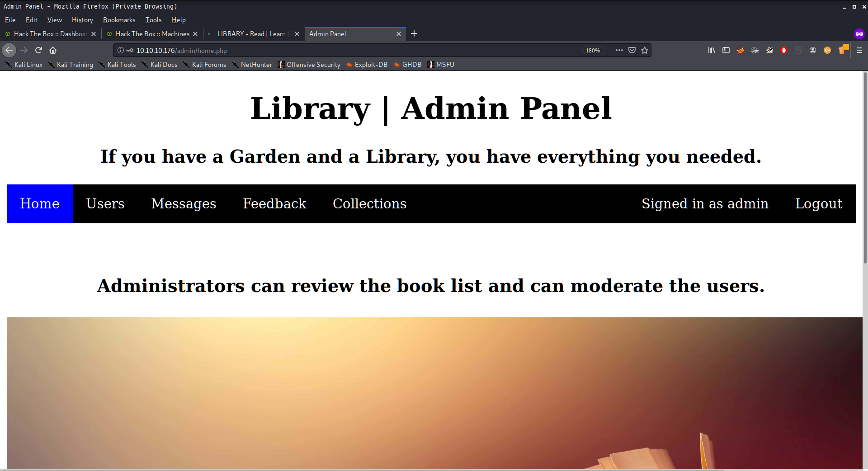Open a new tab with plus button
The height and width of the screenshot is (471, 868).
(x=414, y=33)
